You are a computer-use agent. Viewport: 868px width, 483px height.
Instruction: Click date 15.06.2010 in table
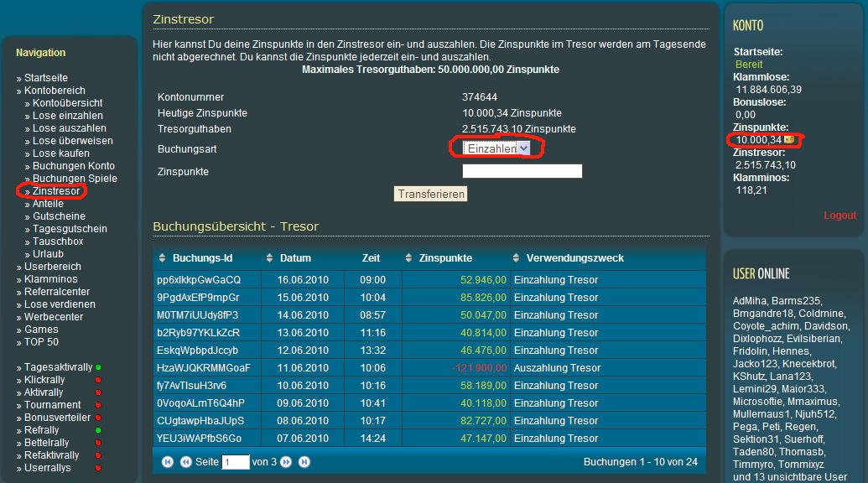tap(303, 298)
